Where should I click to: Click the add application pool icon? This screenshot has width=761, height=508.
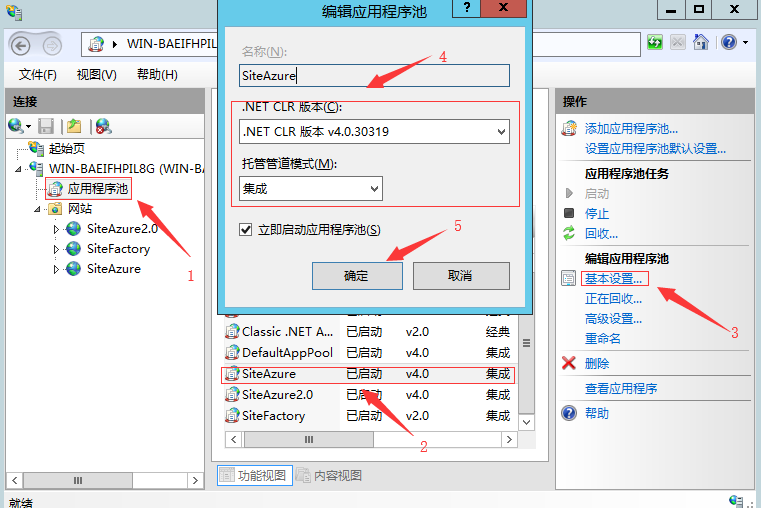[x=569, y=128]
